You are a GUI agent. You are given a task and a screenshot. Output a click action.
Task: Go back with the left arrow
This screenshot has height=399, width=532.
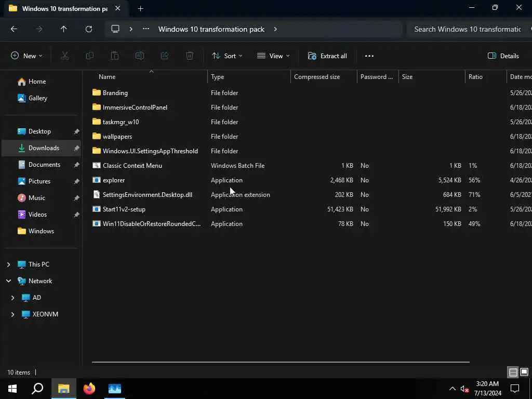tap(14, 29)
